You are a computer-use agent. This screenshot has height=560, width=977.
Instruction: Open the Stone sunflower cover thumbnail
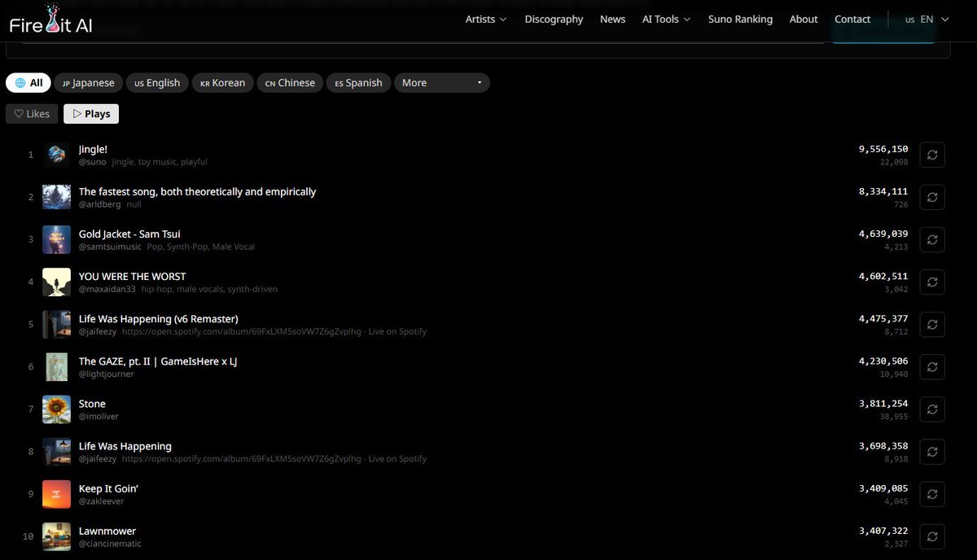56,409
